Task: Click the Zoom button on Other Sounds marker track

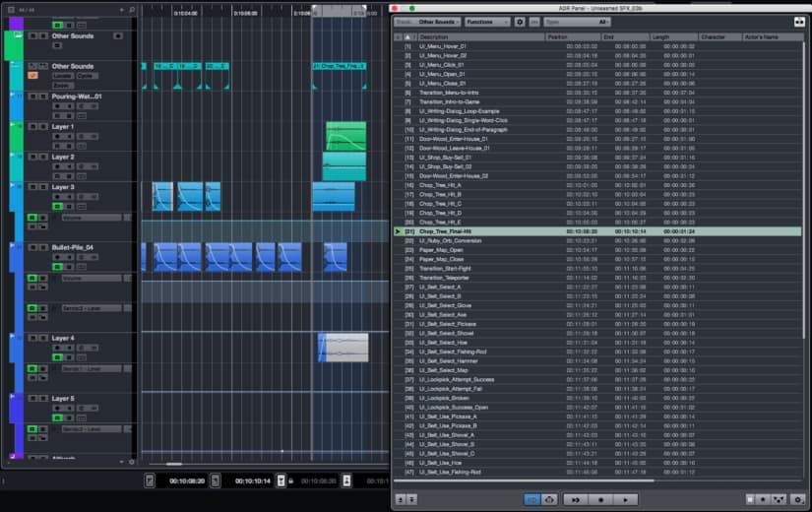Action: point(63,85)
